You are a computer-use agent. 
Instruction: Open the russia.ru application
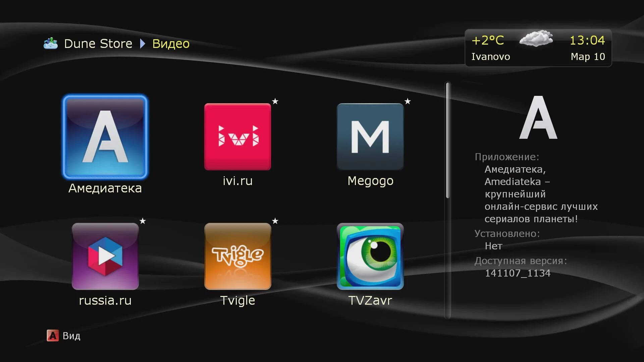106,258
